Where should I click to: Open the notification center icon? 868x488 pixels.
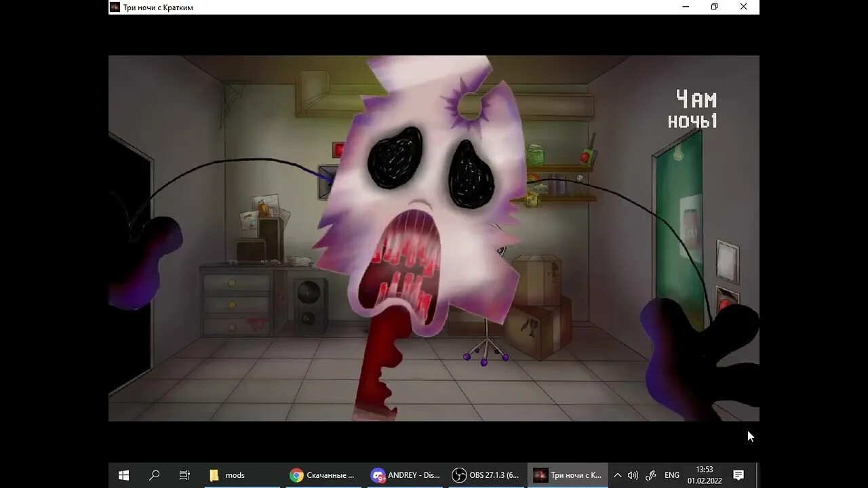click(738, 475)
